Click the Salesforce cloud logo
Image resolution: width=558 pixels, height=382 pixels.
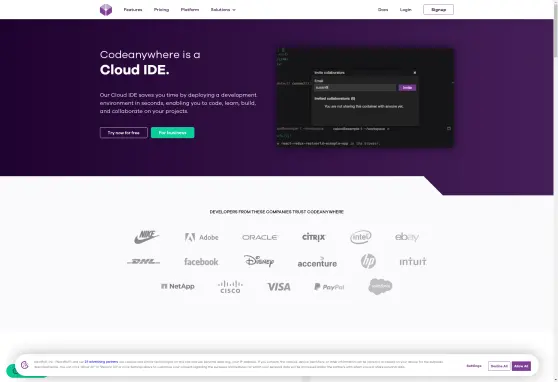point(380,286)
